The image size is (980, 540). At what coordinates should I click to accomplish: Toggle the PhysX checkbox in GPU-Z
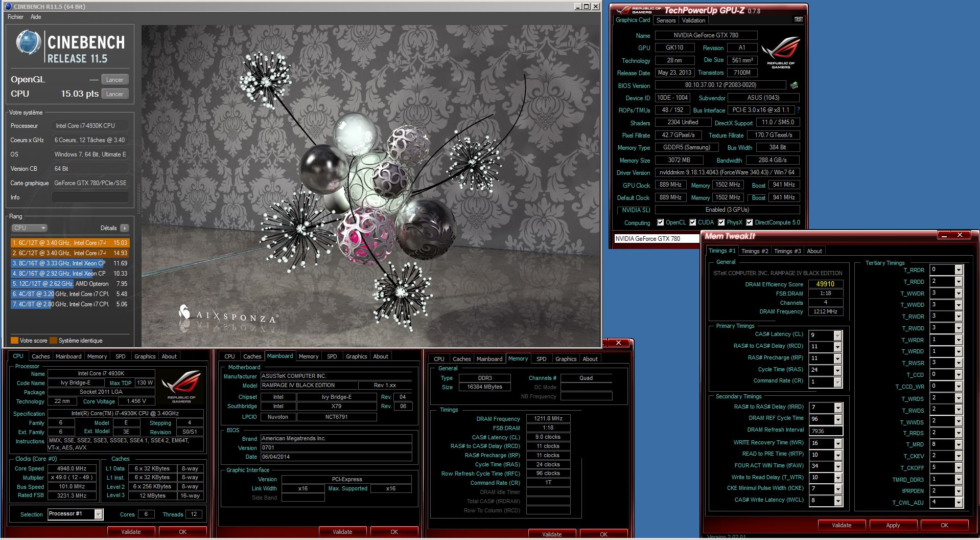tap(721, 222)
